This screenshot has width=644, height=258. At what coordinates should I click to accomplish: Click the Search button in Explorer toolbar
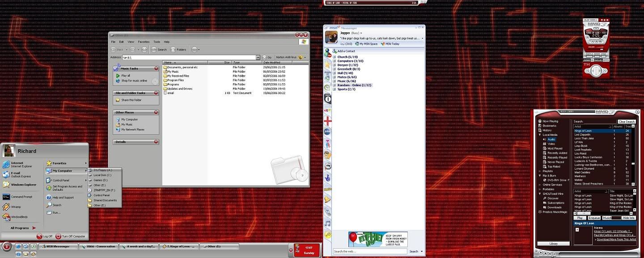click(159, 49)
